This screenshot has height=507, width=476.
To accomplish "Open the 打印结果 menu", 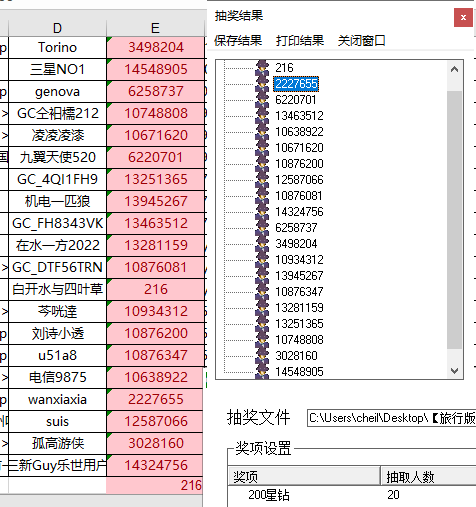I will (300, 41).
